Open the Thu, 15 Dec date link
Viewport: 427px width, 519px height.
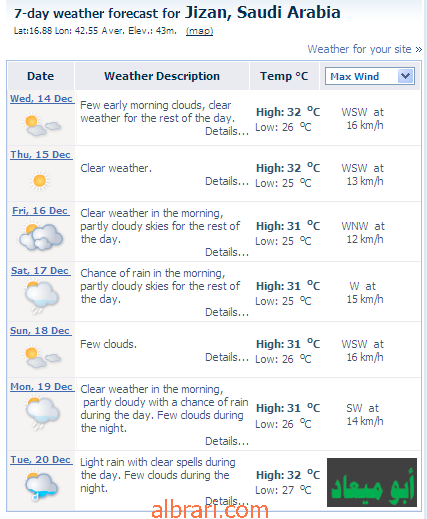(41, 155)
